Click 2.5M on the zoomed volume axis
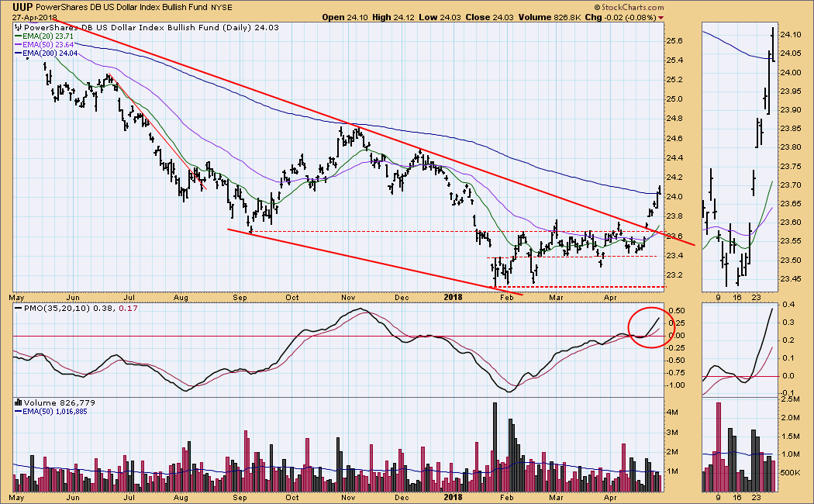 coord(790,399)
